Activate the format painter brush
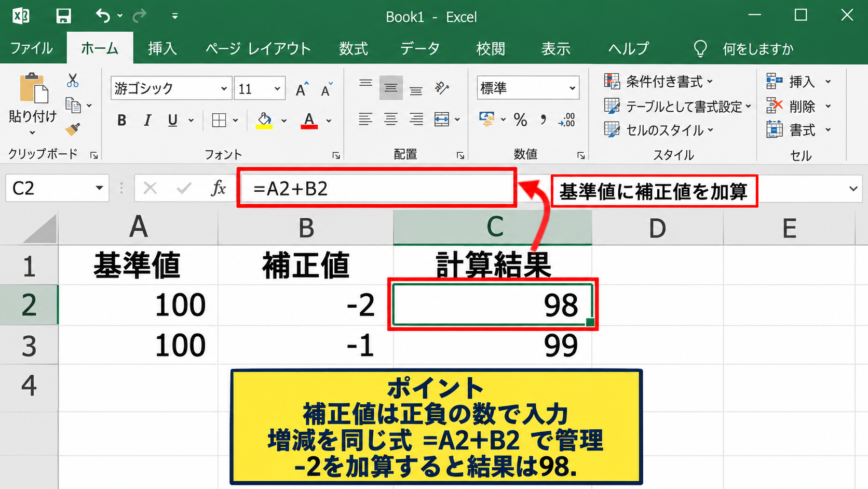This screenshot has height=489, width=868. 73,129
